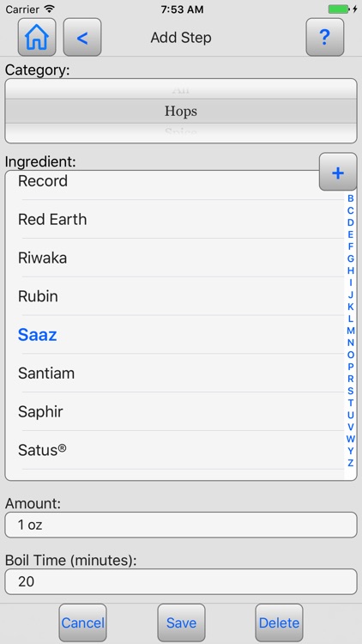This screenshot has height=644, width=362.
Task: Jump to letter S in index
Action: [351, 391]
